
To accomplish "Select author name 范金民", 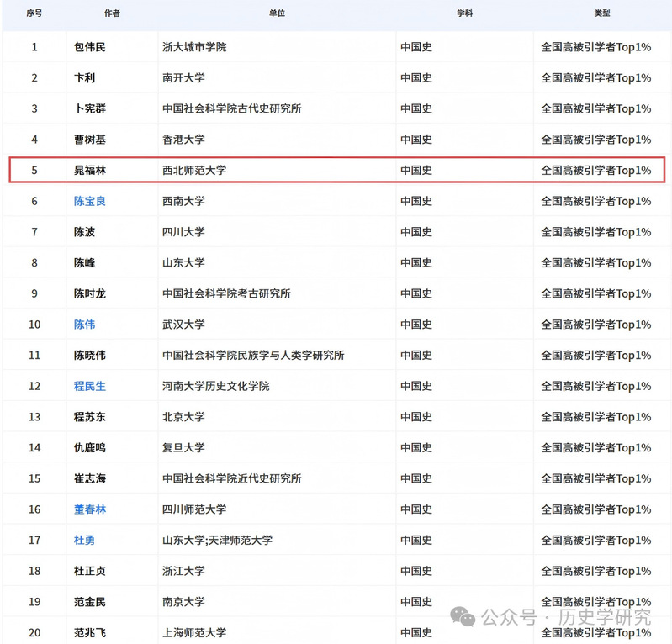I will [90, 602].
